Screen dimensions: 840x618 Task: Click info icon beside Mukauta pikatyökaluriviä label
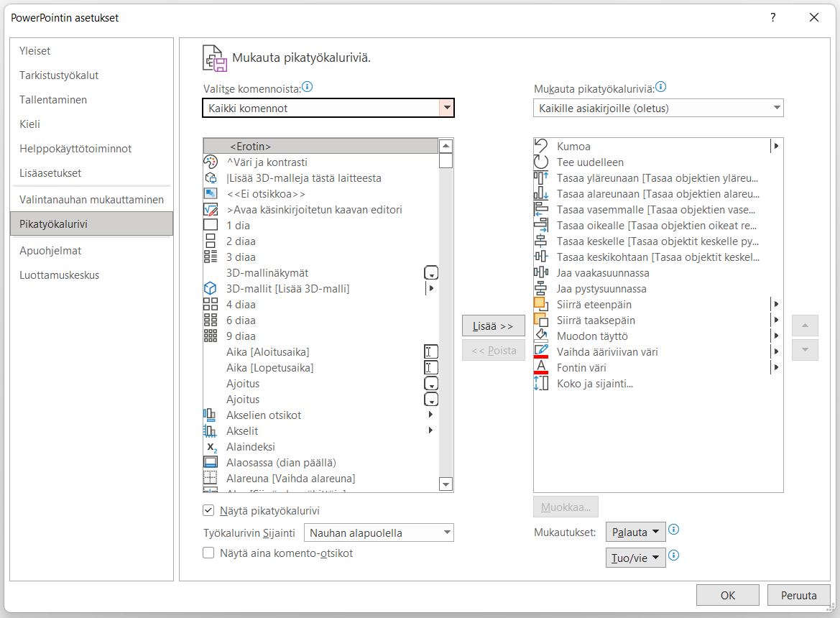click(660, 87)
